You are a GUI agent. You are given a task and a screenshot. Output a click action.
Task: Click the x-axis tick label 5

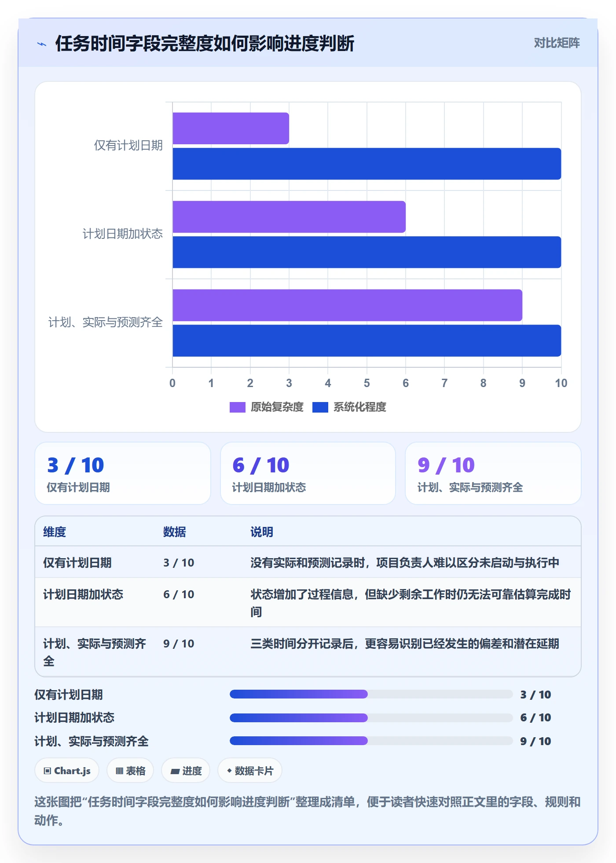(367, 383)
